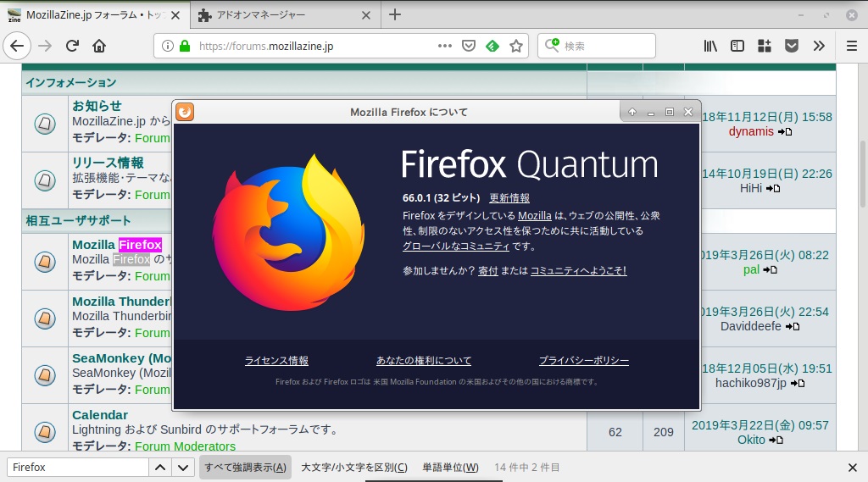This screenshot has height=482, width=868.
Task: Open the Calendar forum
Action: (100, 415)
